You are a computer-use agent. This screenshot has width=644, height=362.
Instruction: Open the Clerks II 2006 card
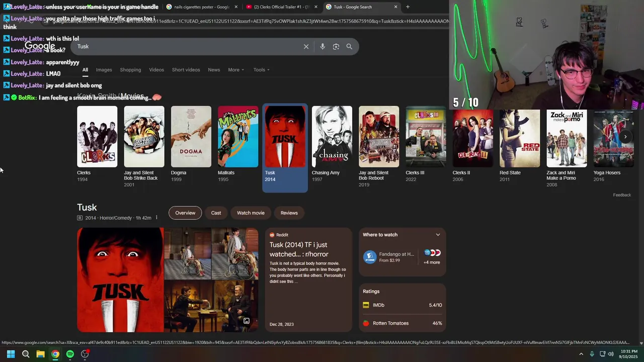[x=472, y=146]
